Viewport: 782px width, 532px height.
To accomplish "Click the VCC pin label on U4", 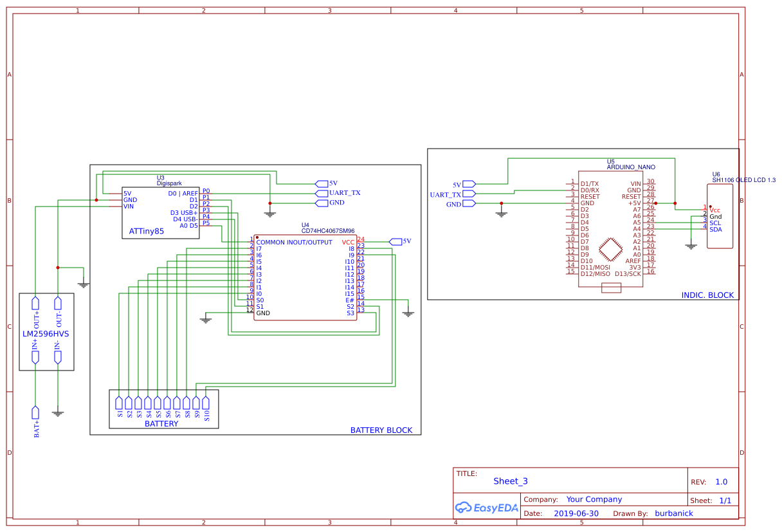I will [x=347, y=243].
